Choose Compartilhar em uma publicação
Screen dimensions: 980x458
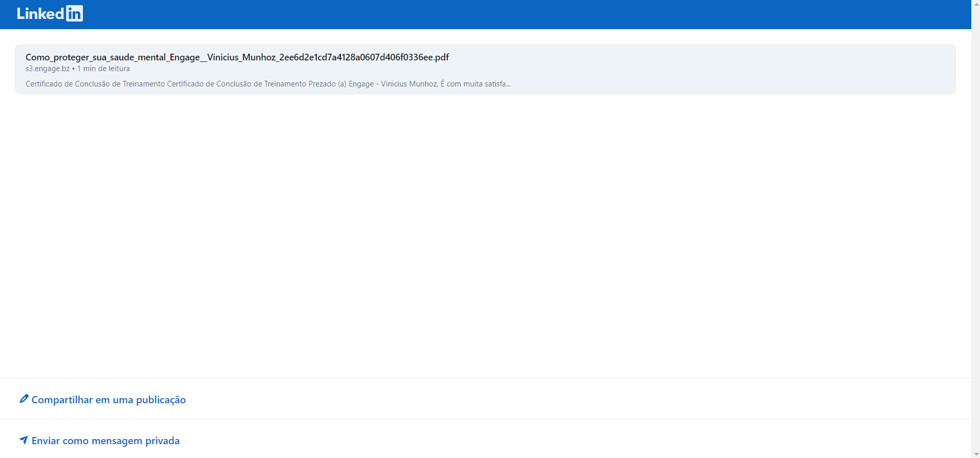pos(108,400)
